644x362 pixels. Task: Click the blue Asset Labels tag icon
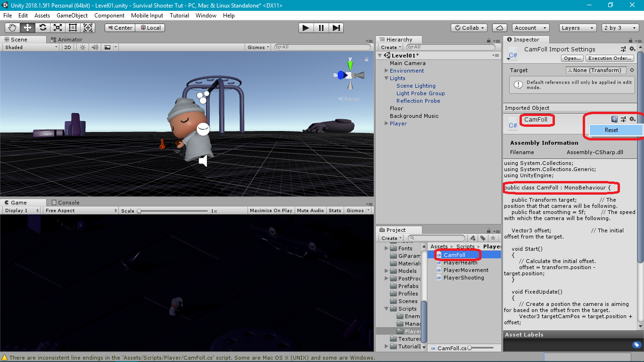click(x=636, y=345)
